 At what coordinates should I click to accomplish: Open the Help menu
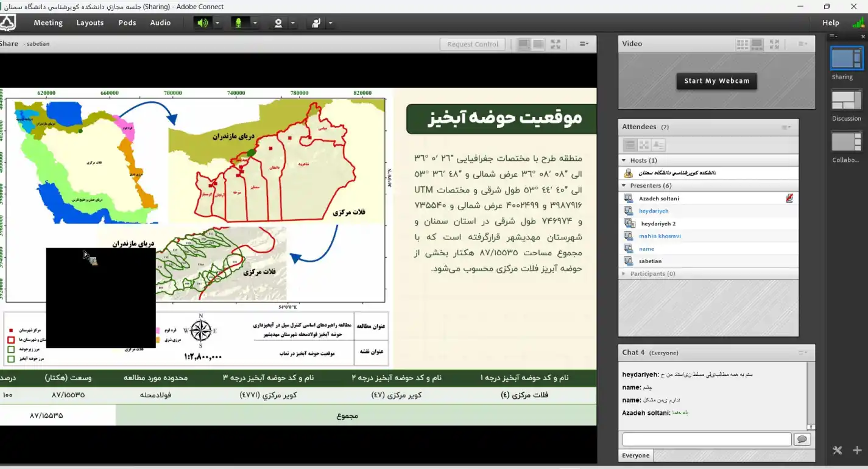click(831, 23)
